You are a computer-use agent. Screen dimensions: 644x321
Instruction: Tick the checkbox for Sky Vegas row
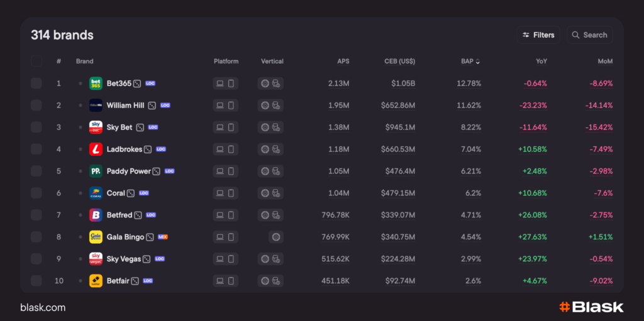(36, 259)
